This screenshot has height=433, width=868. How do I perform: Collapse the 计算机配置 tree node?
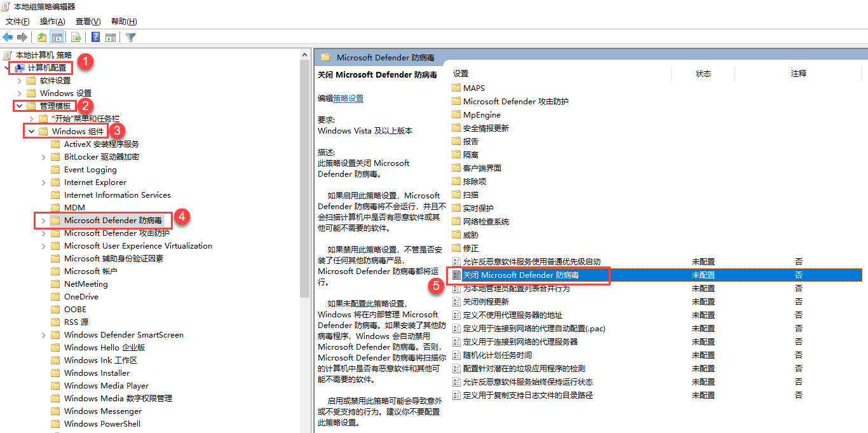[7, 68]
